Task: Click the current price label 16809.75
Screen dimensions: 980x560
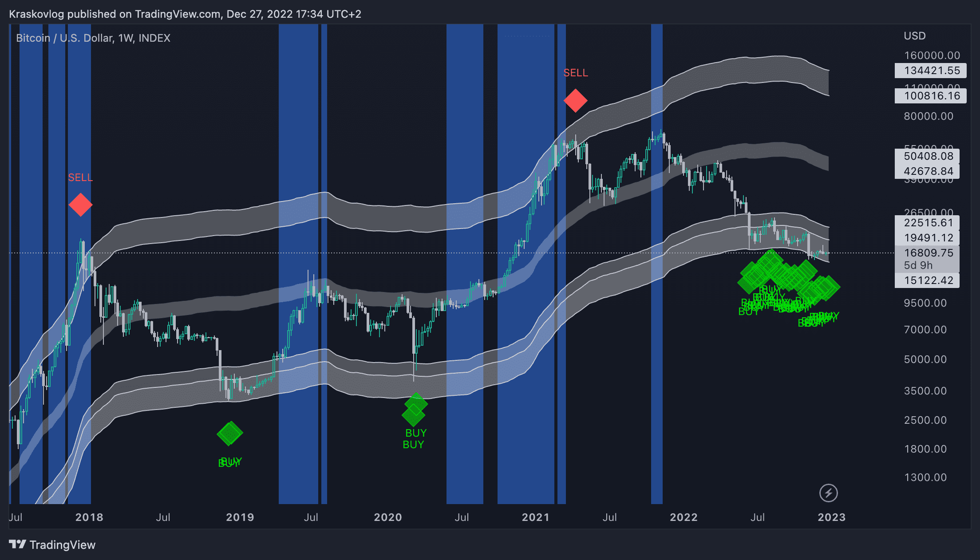Action: click(x=929, y=253)
